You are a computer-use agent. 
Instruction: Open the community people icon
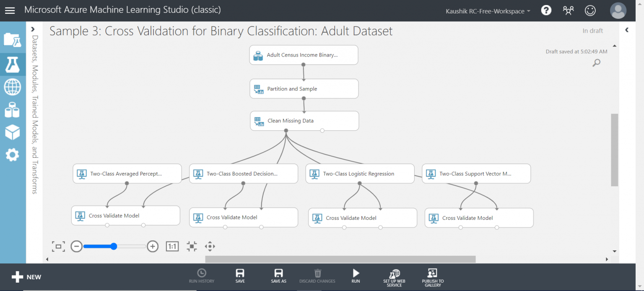[568, 10]
